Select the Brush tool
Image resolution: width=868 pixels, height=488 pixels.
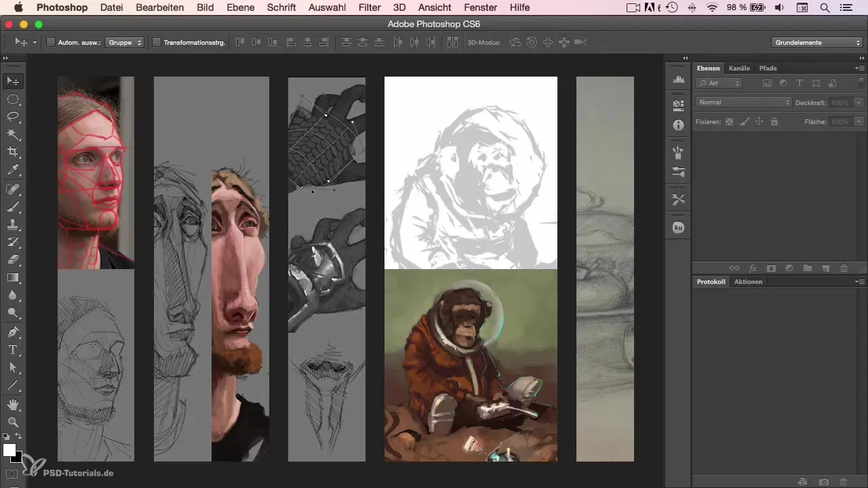tap(13, 207)
